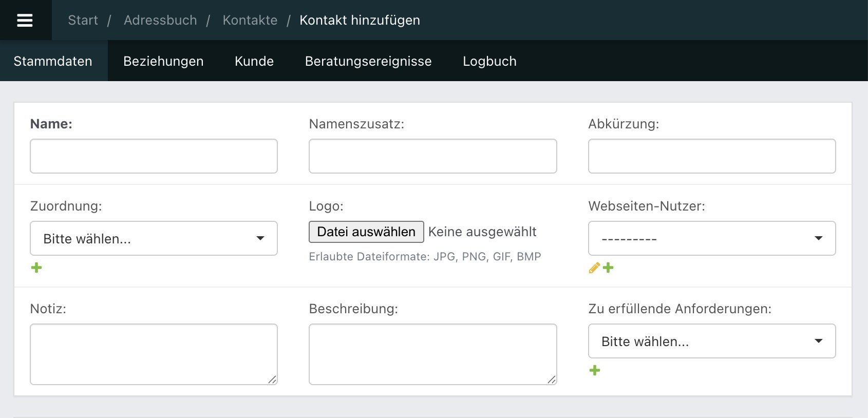
Task: Click the Zuordnung: field label
Action: [66, 206]
